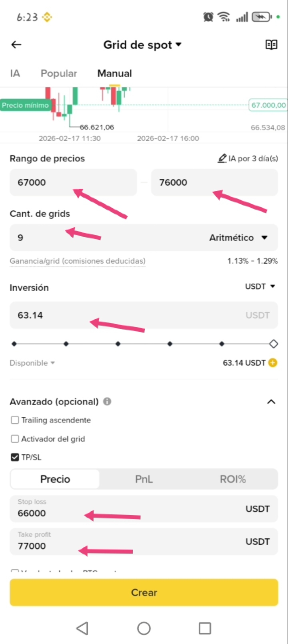The image size is (288, 644).
Task: Check the Activador del grid box
Action: [15, 439]
